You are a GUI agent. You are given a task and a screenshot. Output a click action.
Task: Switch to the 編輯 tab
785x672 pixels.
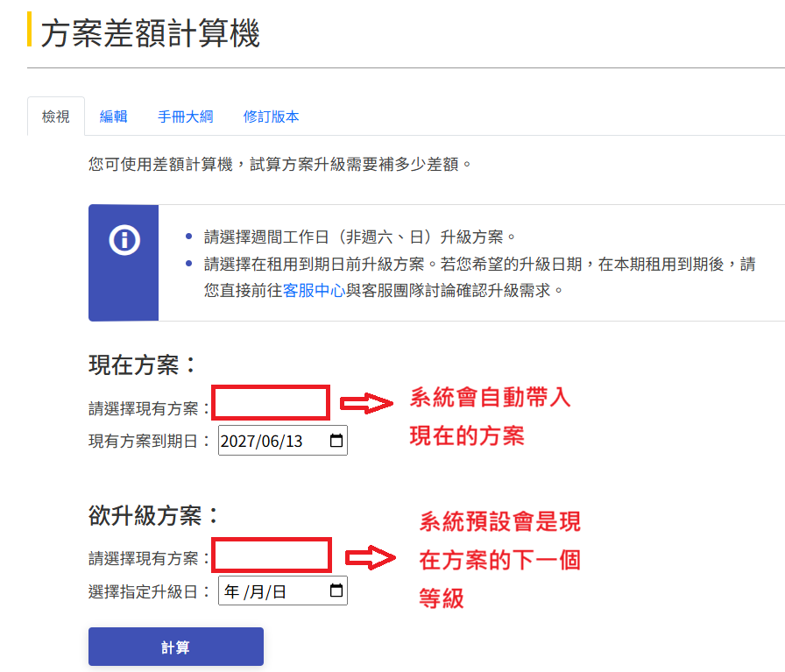(113, 117)
